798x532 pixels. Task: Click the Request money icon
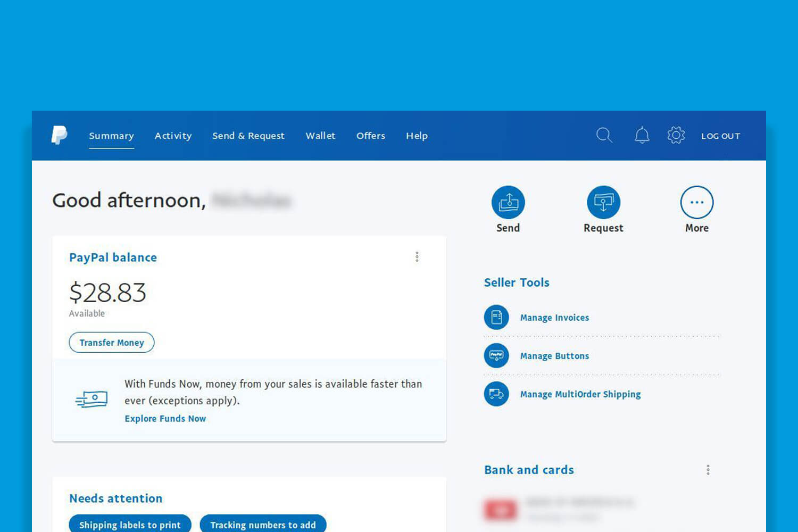(603, 202)
